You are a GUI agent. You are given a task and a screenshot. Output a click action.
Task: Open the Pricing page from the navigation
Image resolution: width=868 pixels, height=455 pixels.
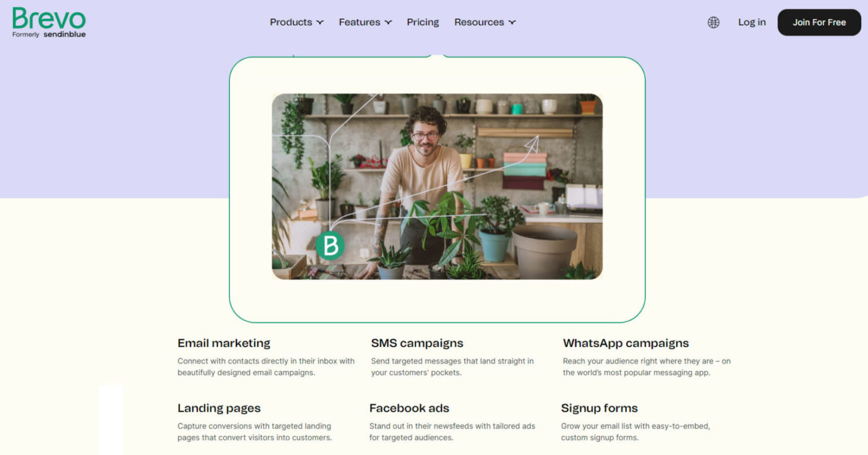tap(423, 22)
